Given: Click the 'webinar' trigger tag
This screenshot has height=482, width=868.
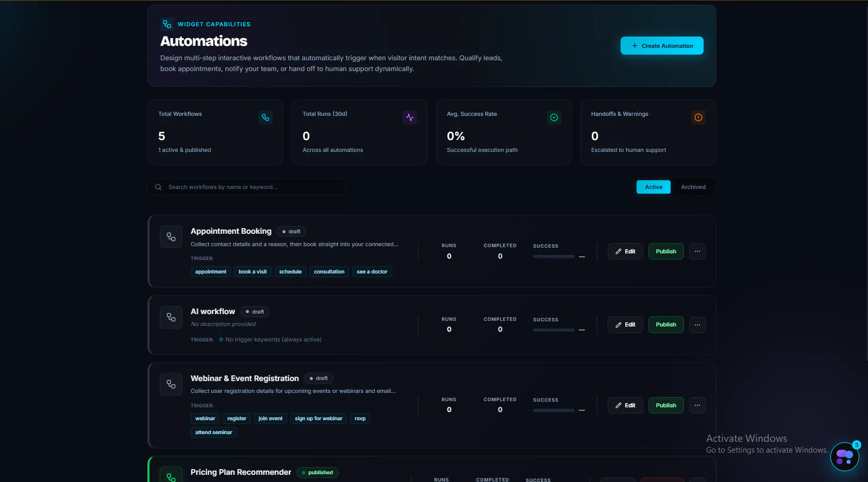Looking at the screenshot, I should pyautogui.click(x=205, y=418).
